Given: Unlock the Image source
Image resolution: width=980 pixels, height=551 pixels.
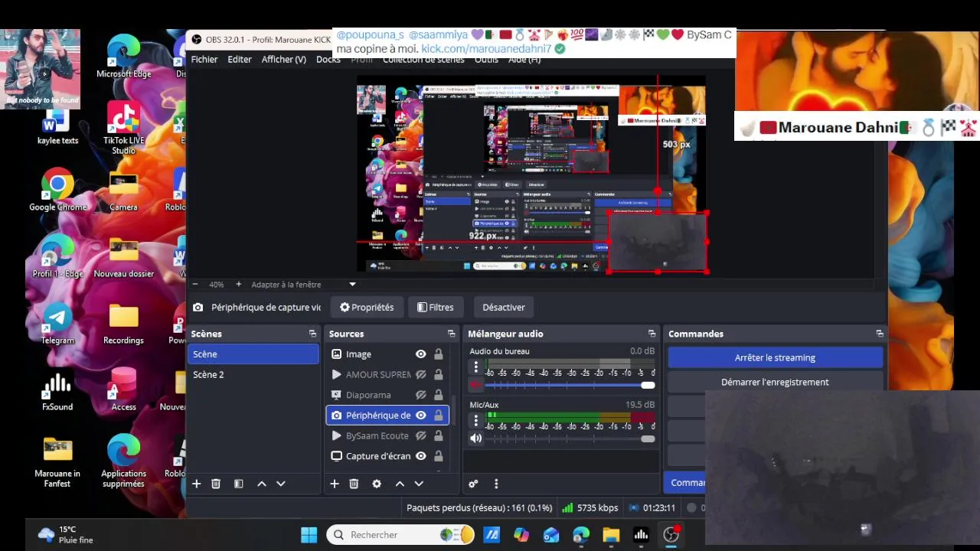Looking at the screenshot, I should (439, 354).
